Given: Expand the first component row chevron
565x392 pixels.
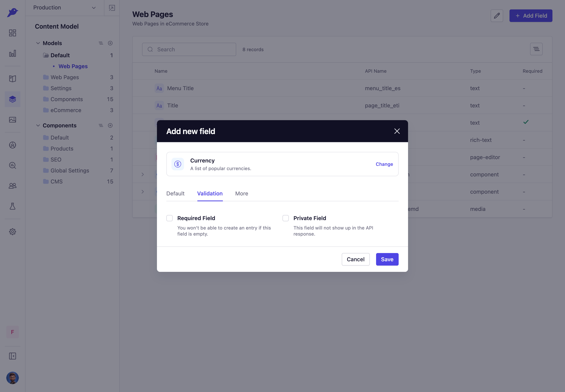Looking at the screenshot, I should point(143,174).
